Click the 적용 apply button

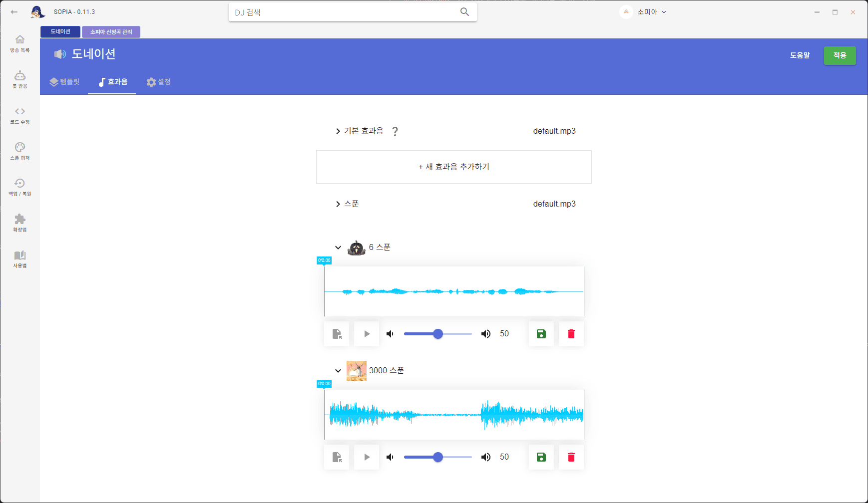pyautogui.click(x=840, y=55)
